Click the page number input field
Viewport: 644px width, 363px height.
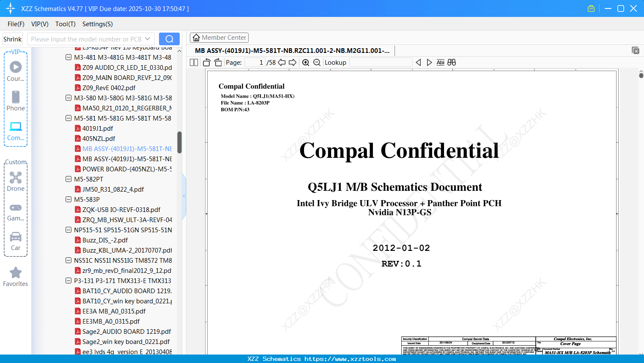point(255,63)
